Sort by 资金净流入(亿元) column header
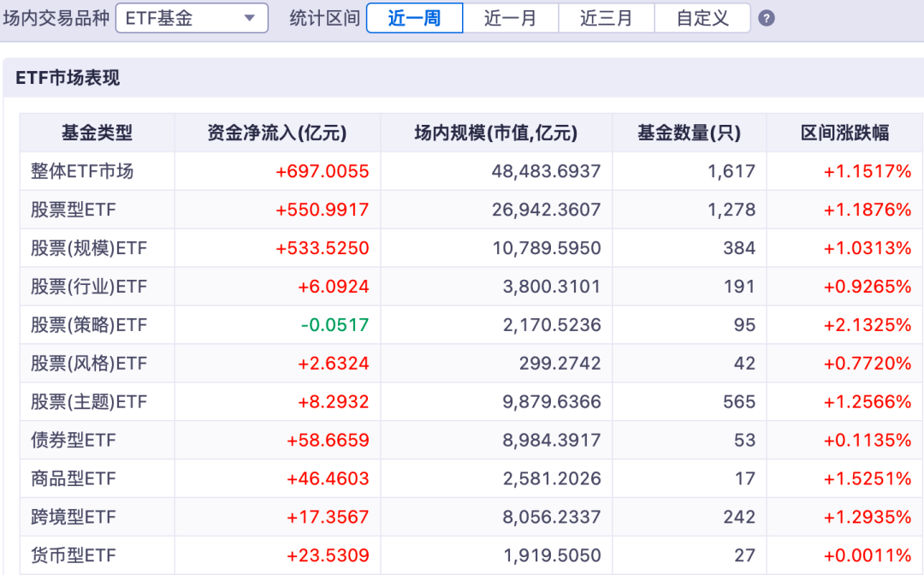Screen dimensions: 924x575 pos(277,133)
